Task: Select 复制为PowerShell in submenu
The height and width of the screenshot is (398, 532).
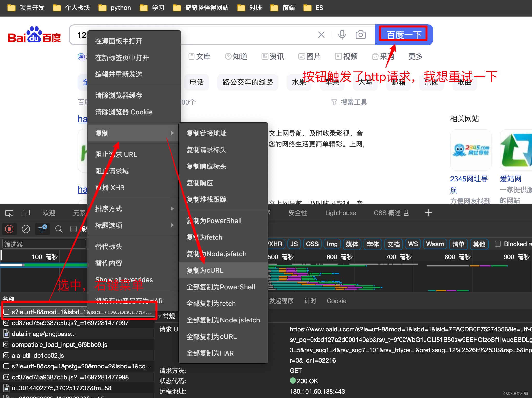Action: click(223, 221)
